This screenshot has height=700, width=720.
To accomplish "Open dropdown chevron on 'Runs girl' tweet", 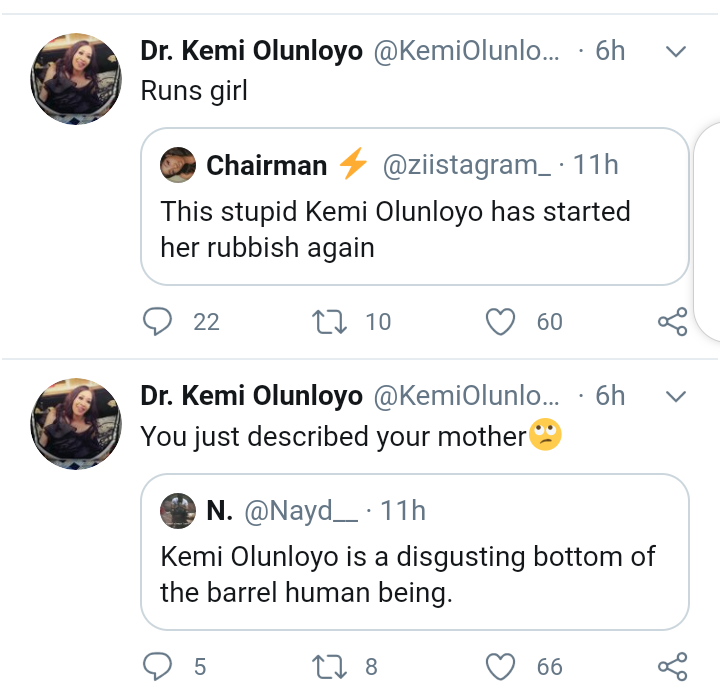I will click(x=676, y=51).
